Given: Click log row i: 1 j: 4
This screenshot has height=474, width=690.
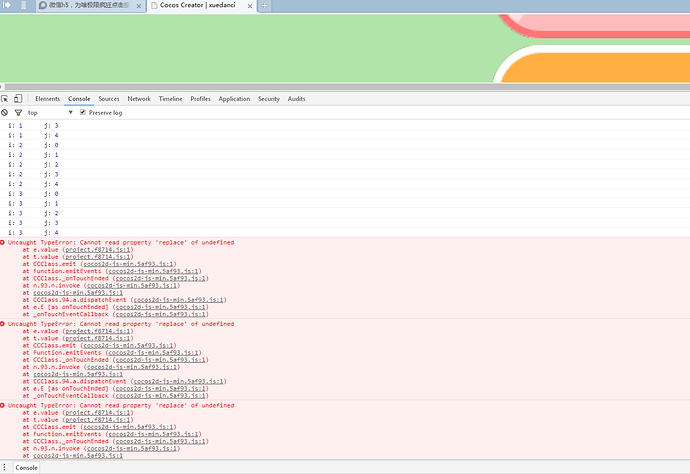Looking at the screenshot, I should (x=345, y=135).
